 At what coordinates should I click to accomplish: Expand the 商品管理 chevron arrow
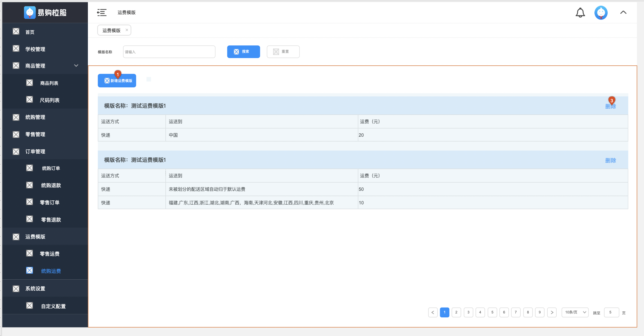(x=76, y=66)
